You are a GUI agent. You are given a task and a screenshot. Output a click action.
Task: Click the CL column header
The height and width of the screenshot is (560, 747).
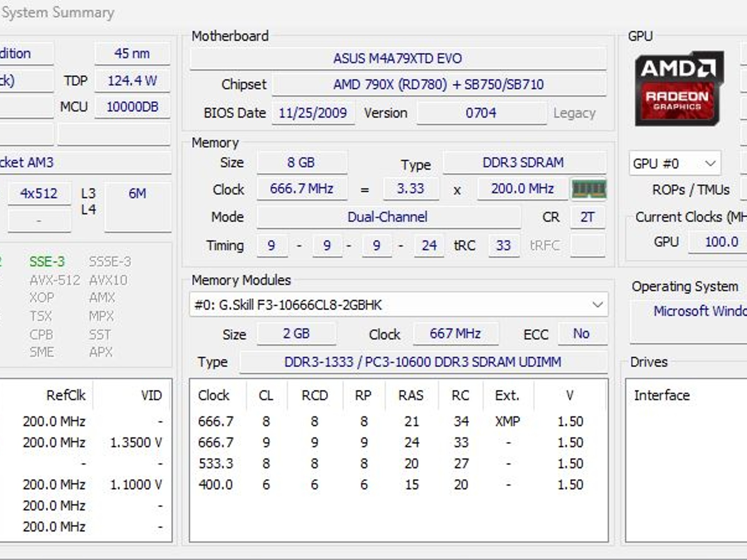tap(266, 396)
